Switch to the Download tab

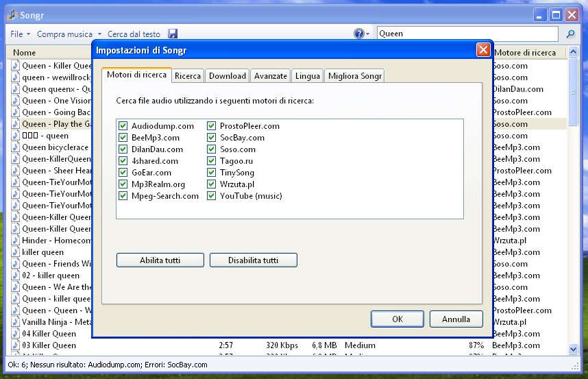coord(227,76)
